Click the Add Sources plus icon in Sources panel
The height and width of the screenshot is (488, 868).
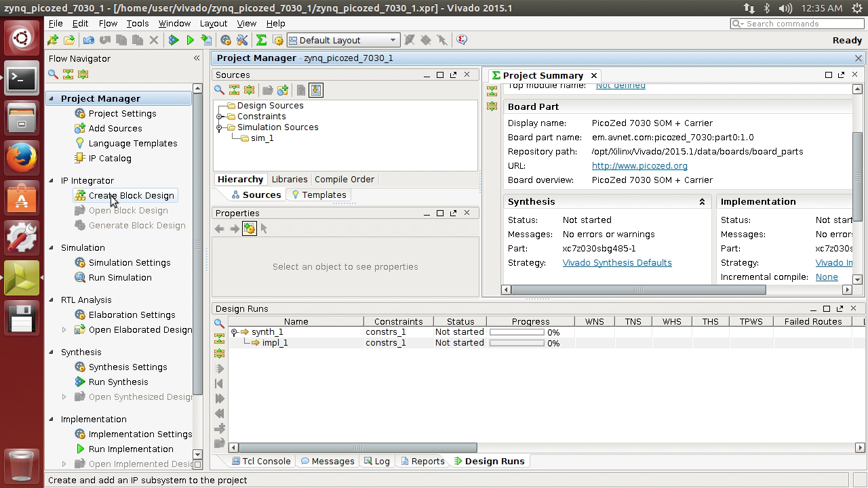(x=283, y=89)
